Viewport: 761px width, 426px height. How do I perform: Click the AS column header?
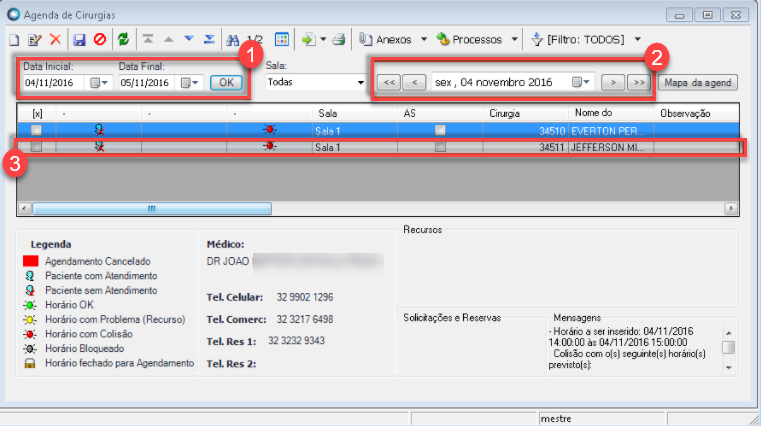pos(440,114)
